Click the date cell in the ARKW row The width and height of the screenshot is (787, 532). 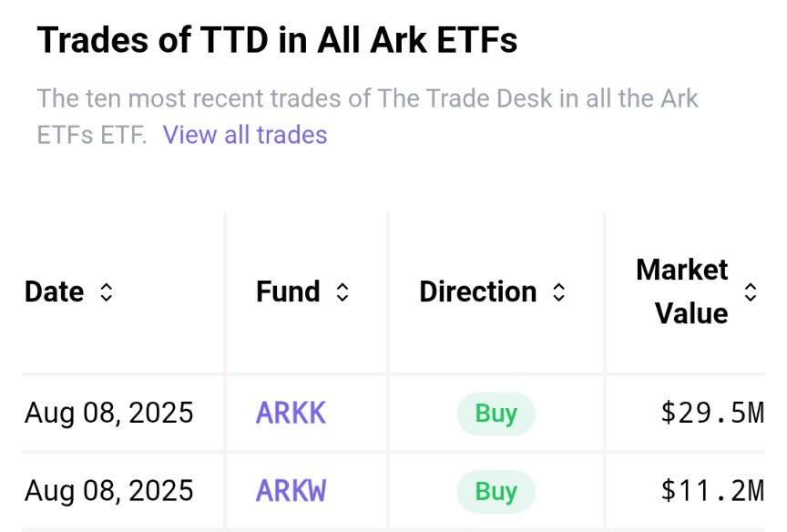pyautogui.click(x=109, y=492)
